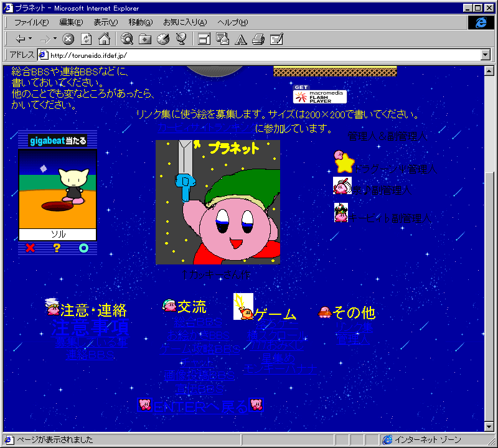Expand the address bar dropdown list
The image size is (498, 448).
[x=486, y=55]
